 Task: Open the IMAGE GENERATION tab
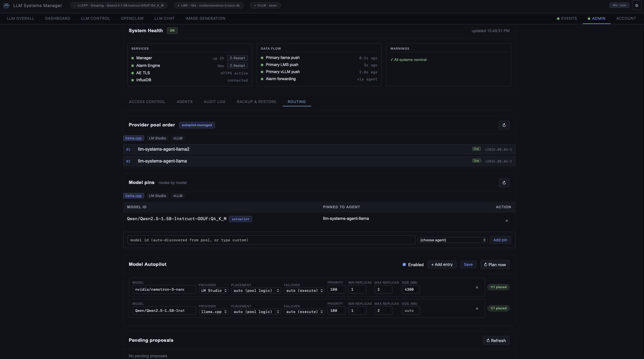(205, 18)
